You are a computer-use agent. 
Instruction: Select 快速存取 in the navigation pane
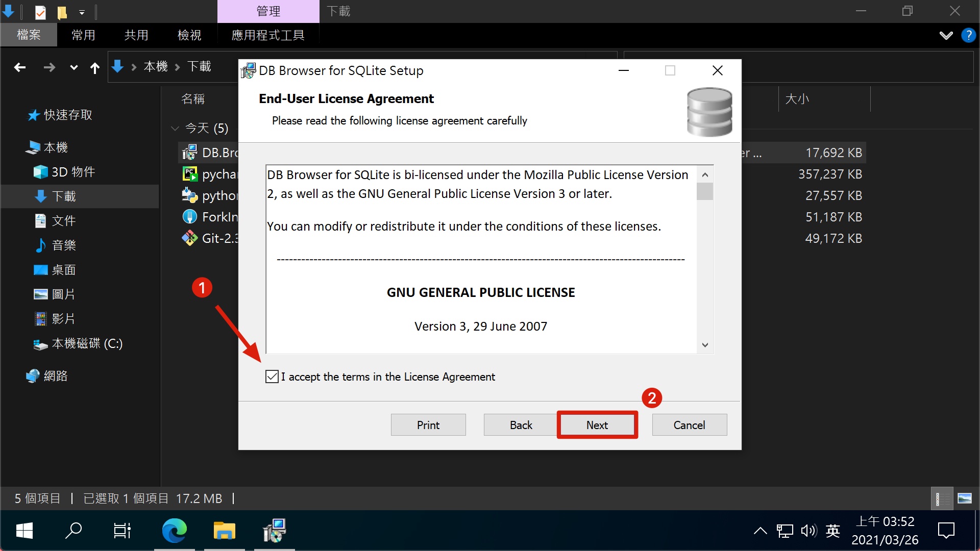point(60,115)
